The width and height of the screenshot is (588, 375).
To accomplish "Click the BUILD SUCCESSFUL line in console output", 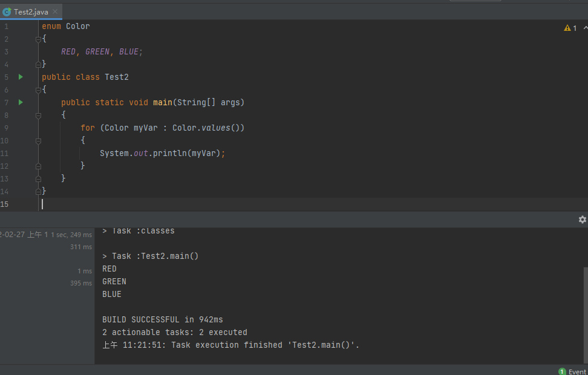I will (x=162, y=319).
